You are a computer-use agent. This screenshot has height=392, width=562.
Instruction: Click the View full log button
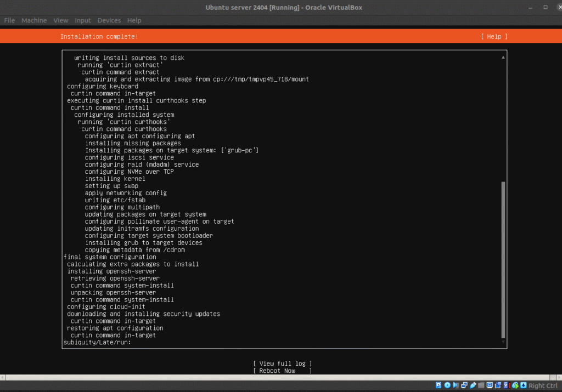tap(282, 363)
